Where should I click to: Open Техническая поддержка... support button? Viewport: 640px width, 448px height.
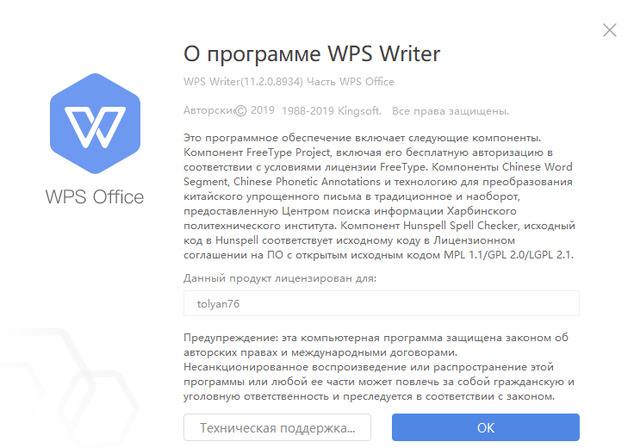point(277,427)
